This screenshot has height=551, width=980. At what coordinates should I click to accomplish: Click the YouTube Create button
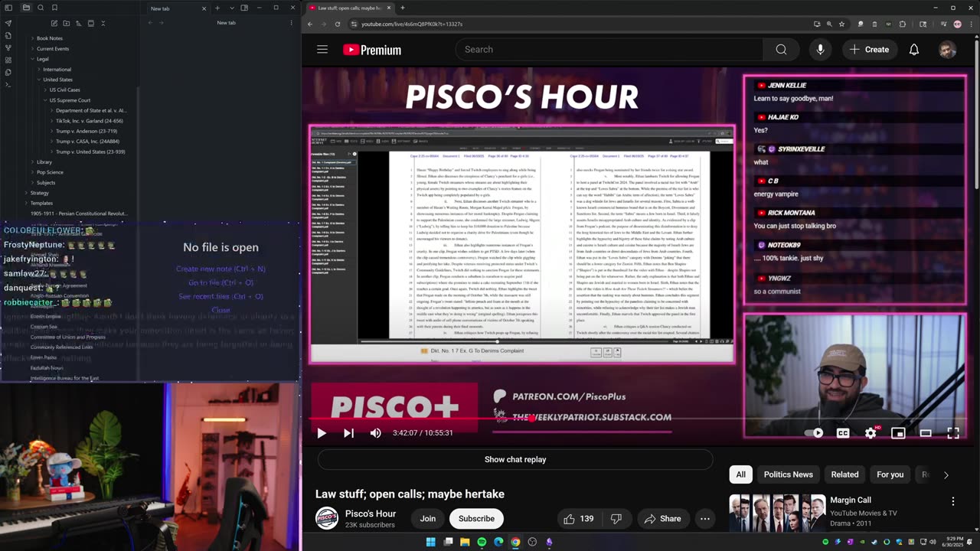point(869,50)
